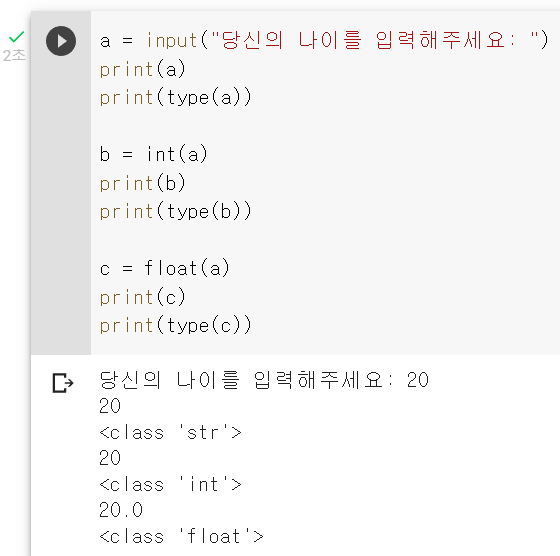Click the "<class 'str'>" output line
This screenshot has width=560, height=556.
[171, 432]
